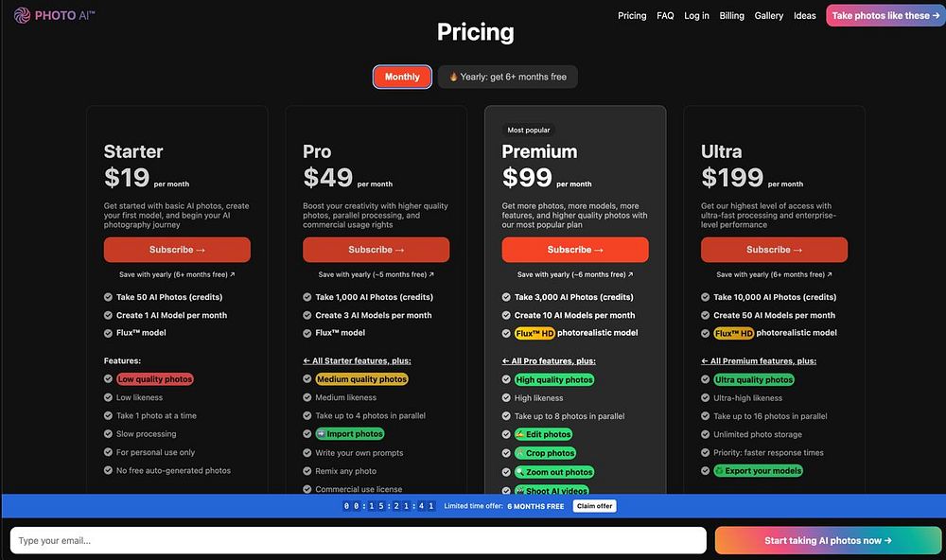
Task: Click the gradient Start taking AI photos now button
Action: pos(828,541)
